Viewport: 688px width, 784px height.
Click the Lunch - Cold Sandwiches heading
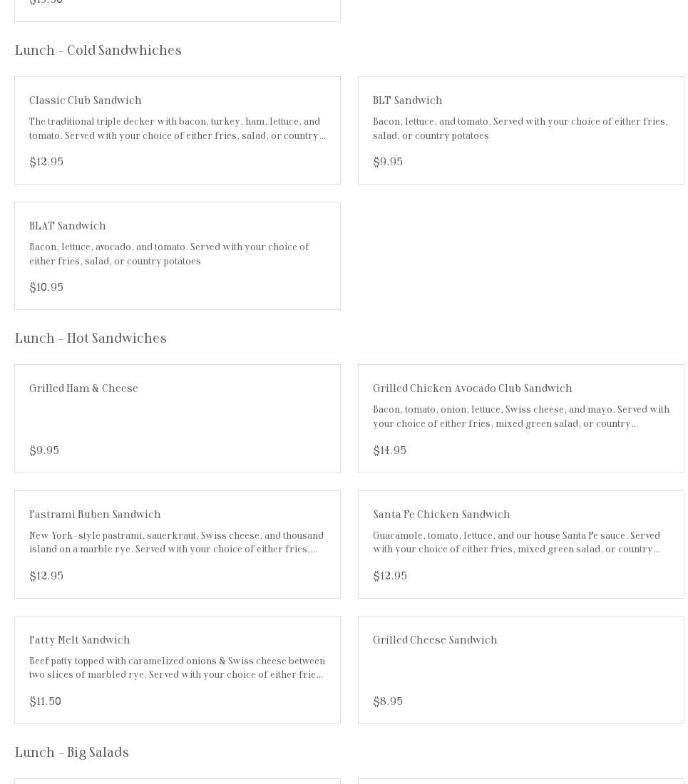point(98,51)
